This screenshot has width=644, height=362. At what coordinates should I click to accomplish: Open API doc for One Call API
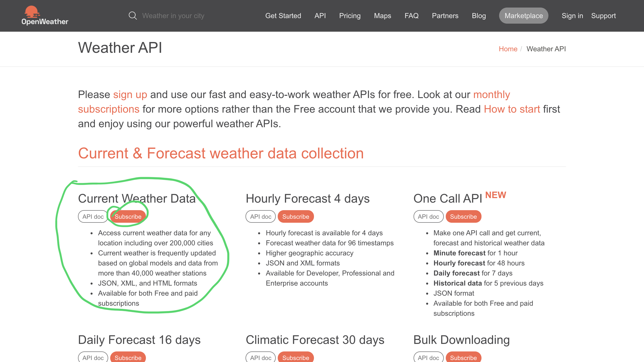(x=428, y=216)
